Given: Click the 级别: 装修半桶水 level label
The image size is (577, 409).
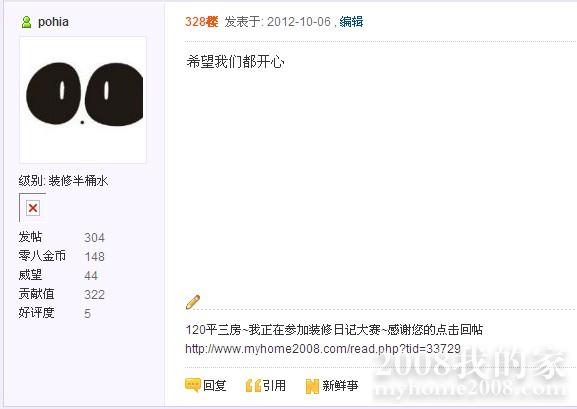Looking at the screenshot, I should click(x=63, y=181).
